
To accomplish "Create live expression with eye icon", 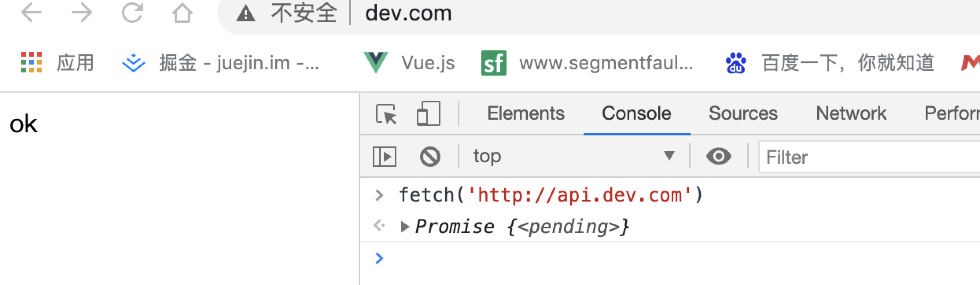I will 718,157.
